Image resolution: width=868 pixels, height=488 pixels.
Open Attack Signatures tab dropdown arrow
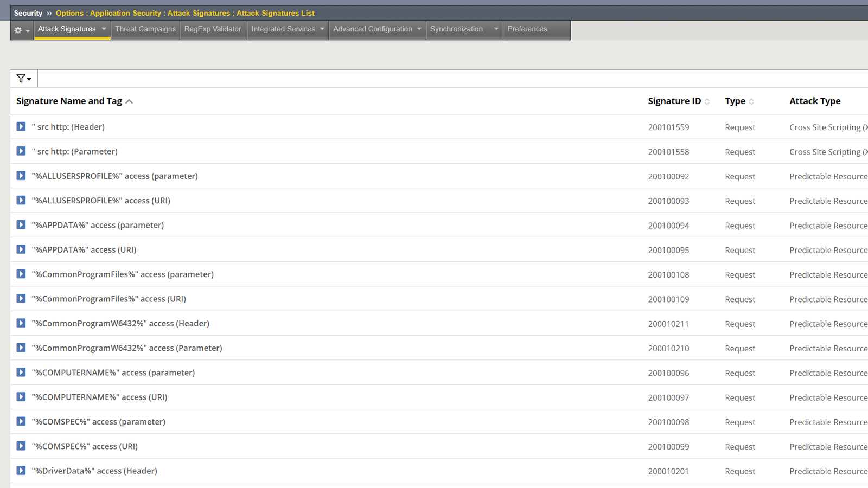click(x=104, y=29)
